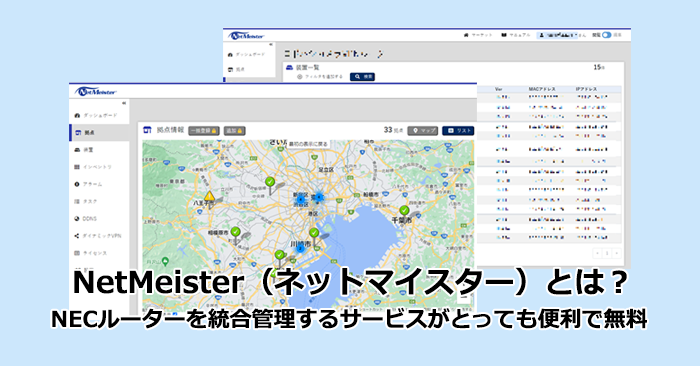Sort by the Ver column header
Screen dimensions: 700x366
[x=499, y=89]
